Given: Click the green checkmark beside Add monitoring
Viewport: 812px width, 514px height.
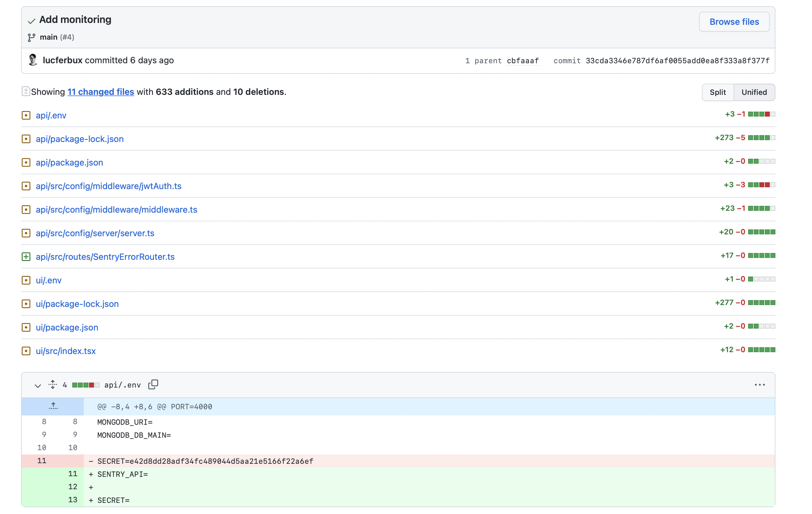Looking at the screenshot, I should click(31, 21).
